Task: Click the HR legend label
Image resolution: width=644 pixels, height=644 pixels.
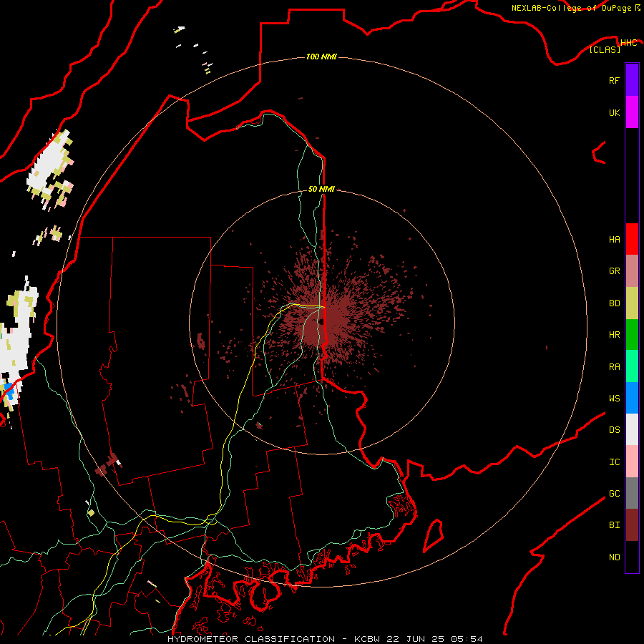Action: pos(614,335)
